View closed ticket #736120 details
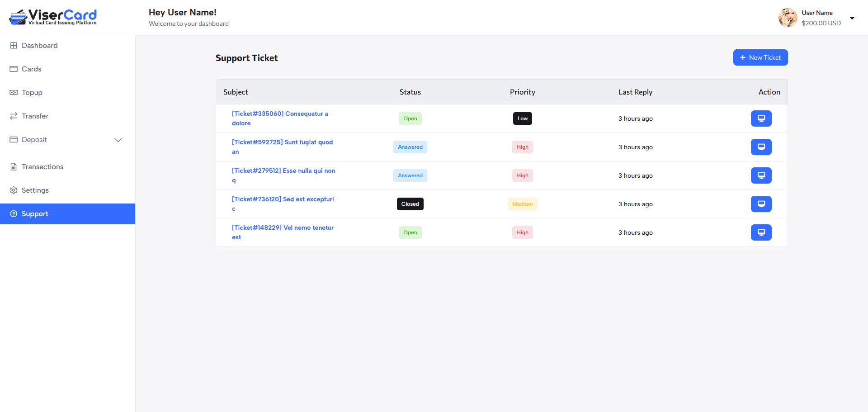 coord(761,204)
